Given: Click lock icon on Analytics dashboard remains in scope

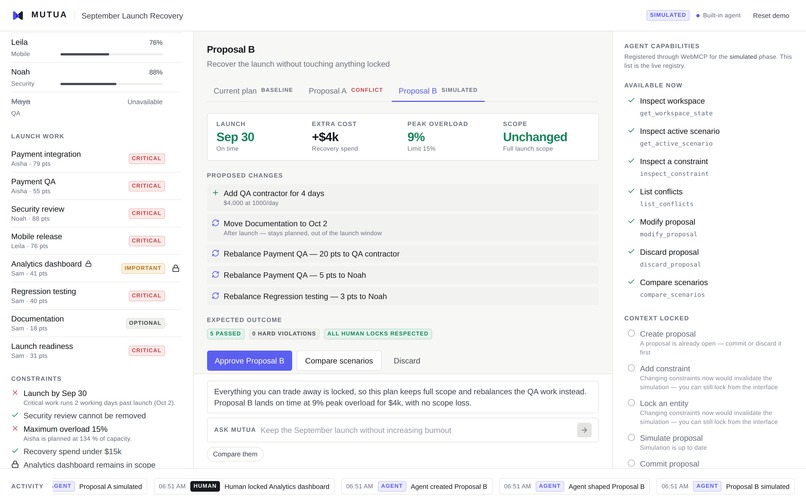Looking at the screenshot, I should point(15,464).
